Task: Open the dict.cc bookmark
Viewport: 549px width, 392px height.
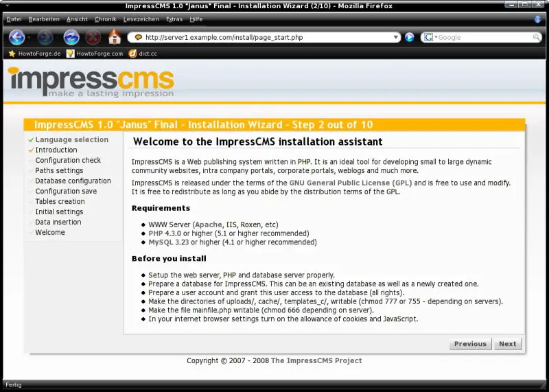Action: pos(143,54)
